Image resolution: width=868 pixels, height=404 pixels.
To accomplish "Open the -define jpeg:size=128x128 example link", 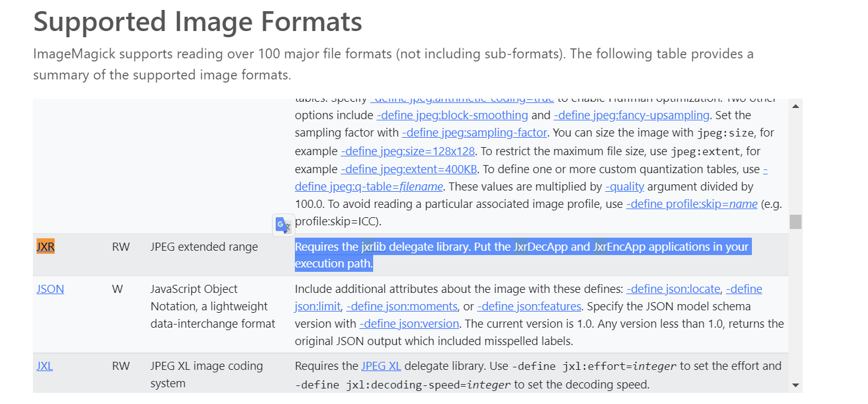I will click(x=408, y=151).
